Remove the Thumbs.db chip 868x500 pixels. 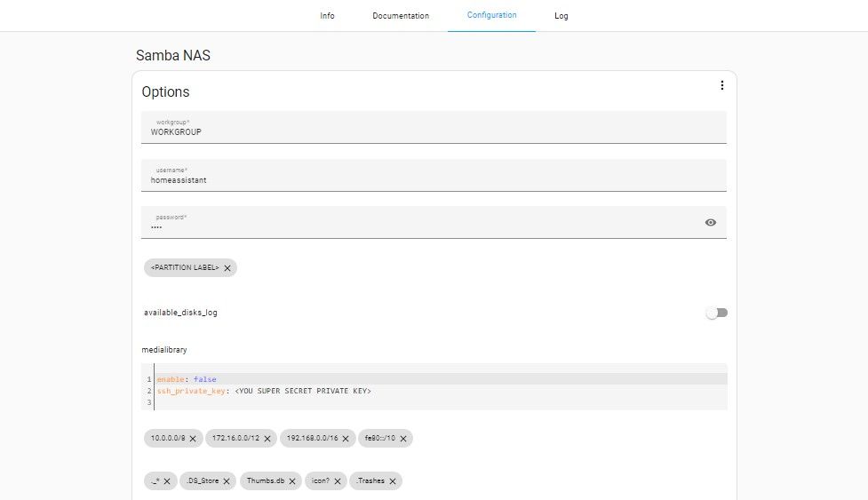click(292, 481)
